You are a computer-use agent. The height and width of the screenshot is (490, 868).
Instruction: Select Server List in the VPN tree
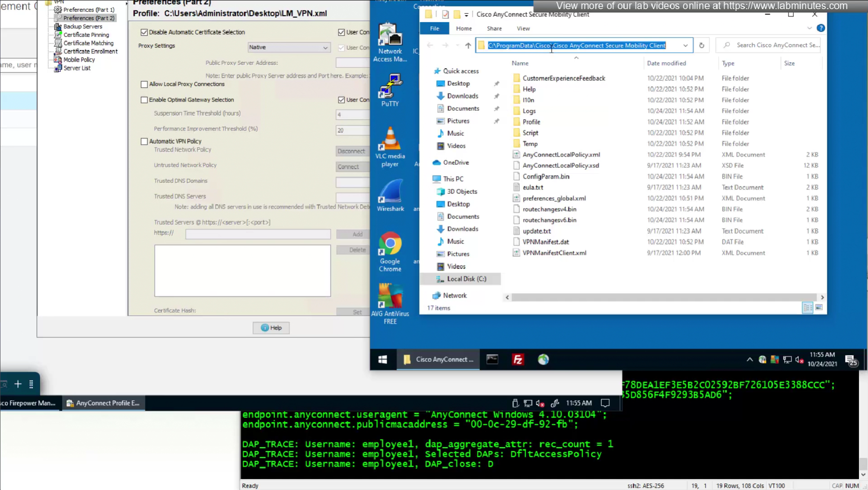point(77,68)
